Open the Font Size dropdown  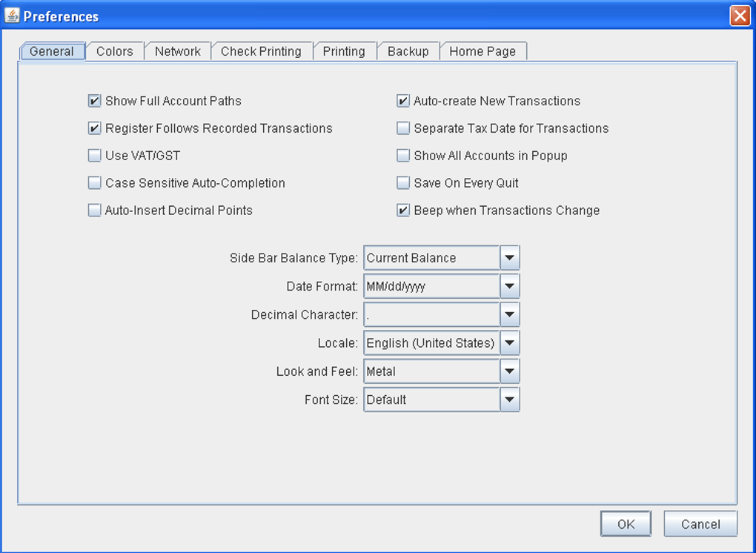click(509, 400)
